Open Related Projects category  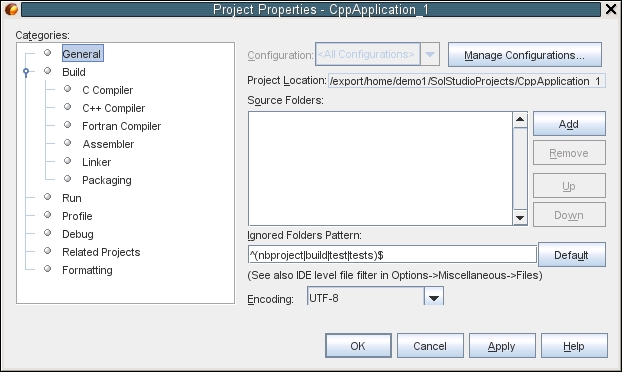(x=101, y=252)
